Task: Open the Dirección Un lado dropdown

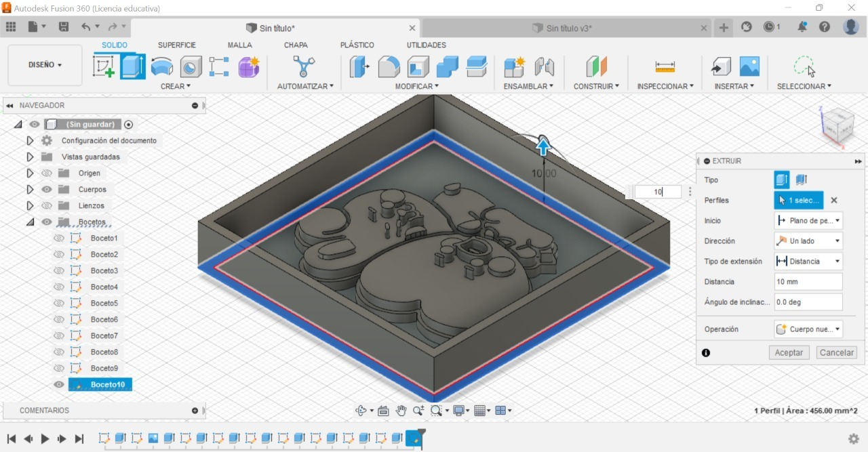Action: point(808,241)
